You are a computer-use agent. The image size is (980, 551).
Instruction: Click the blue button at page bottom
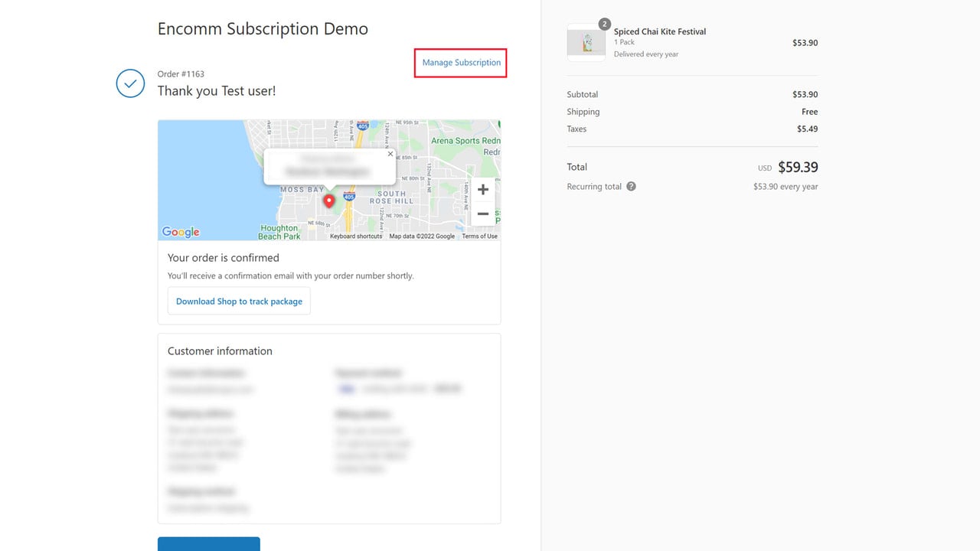(x=209, y=544)
